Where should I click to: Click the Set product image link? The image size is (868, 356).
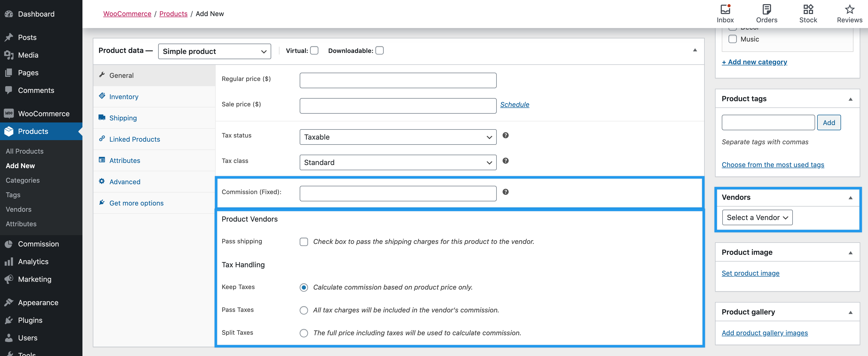coord(750,273)
